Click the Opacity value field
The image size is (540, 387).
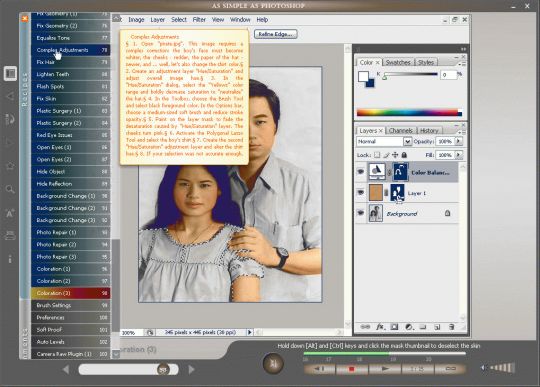click(x=445, y=141)
